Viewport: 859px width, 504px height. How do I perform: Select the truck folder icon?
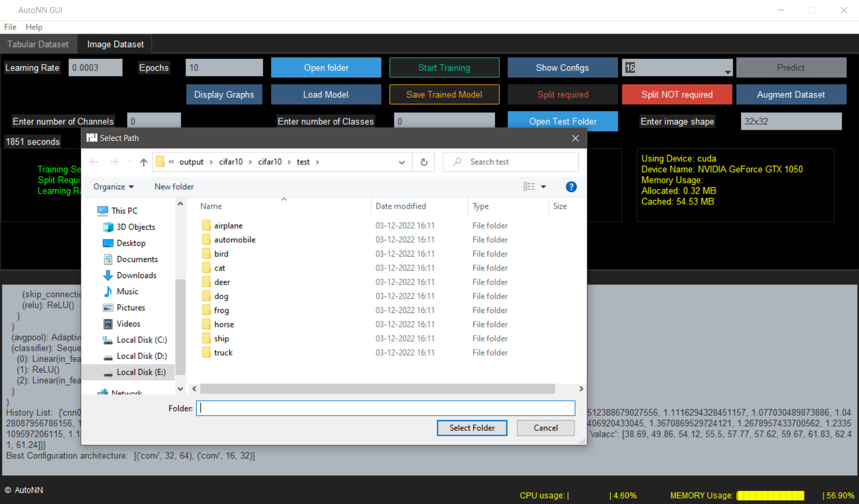(x=207, y=352)
